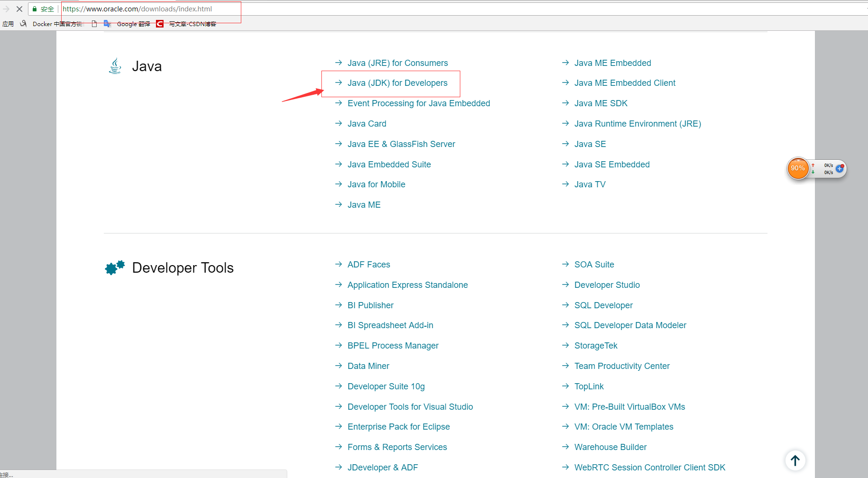The image size is (868, 478).
Task: Open the SOA Suite link
Action: (x=594, y=265)
